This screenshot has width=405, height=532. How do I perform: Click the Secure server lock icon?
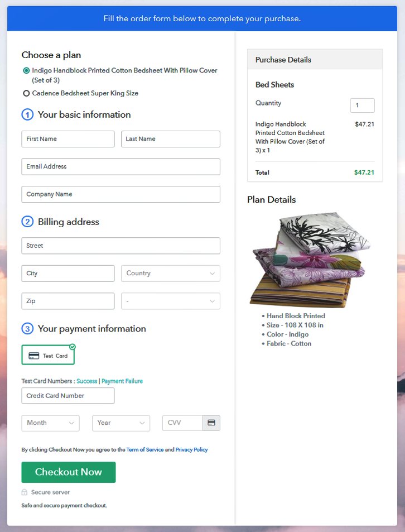point(25,492)
